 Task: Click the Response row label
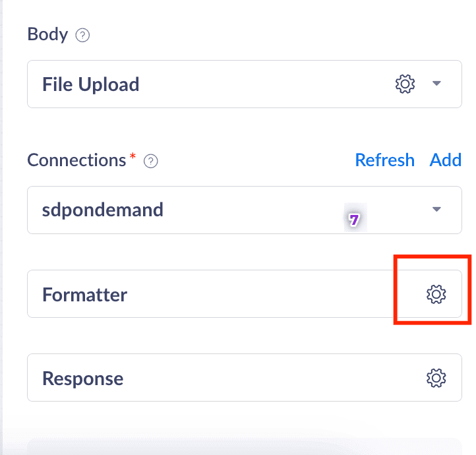(82, 379)
